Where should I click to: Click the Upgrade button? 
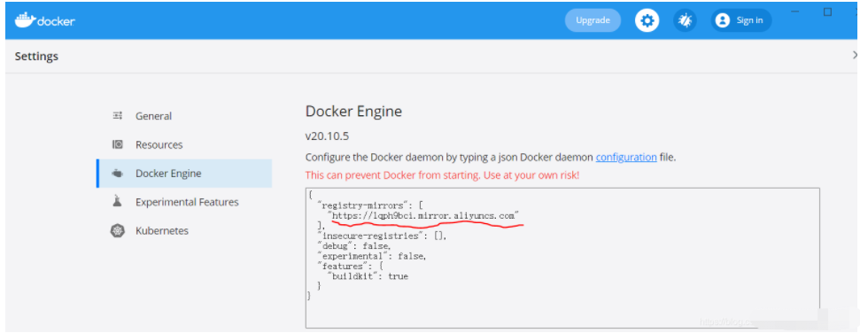tap(593, 20)
